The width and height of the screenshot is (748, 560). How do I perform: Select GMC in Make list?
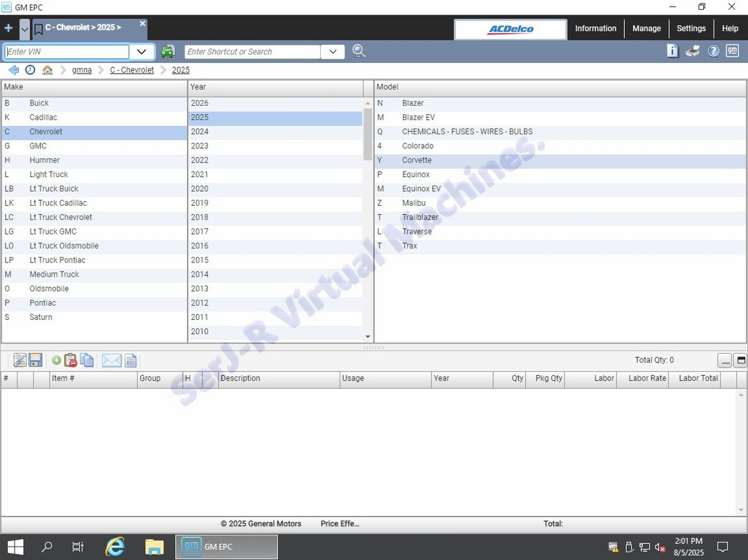(95, 146)
